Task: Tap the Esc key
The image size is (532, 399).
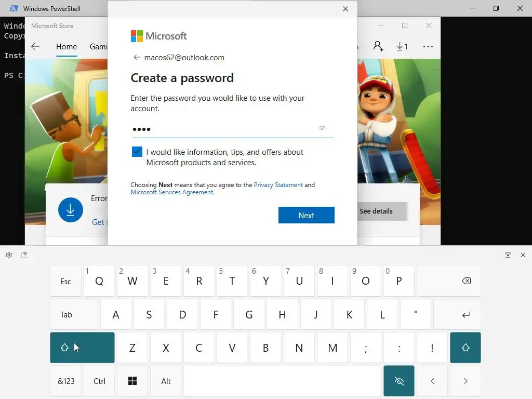Action: pyautogui.click(x=66, y=281)
